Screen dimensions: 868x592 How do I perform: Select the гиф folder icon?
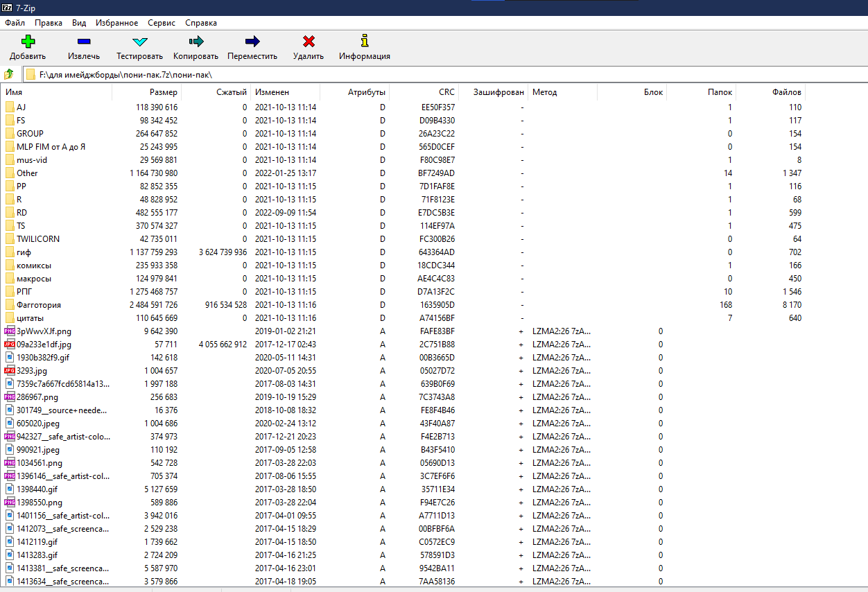(x=10, y=252)
